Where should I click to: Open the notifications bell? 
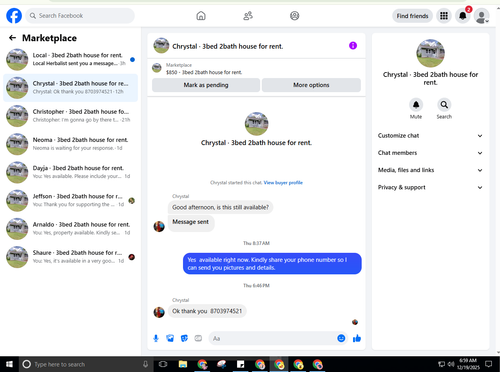463,16
